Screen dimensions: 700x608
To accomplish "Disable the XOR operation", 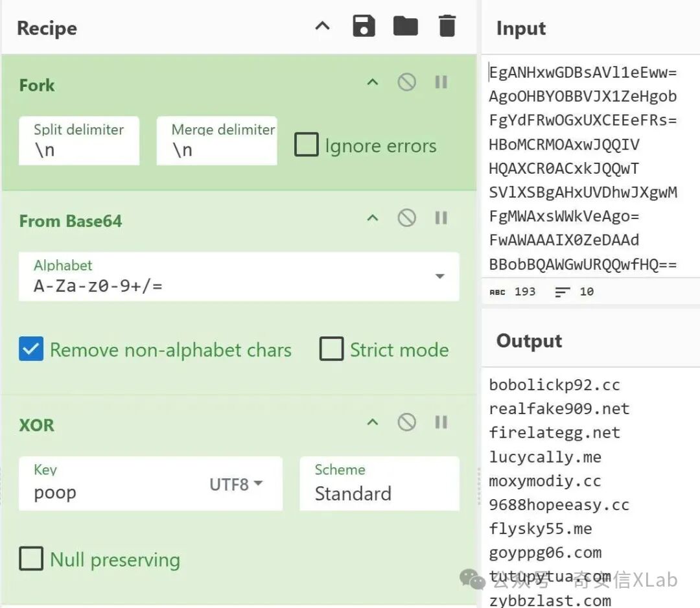I will click(x=407, y=423).
